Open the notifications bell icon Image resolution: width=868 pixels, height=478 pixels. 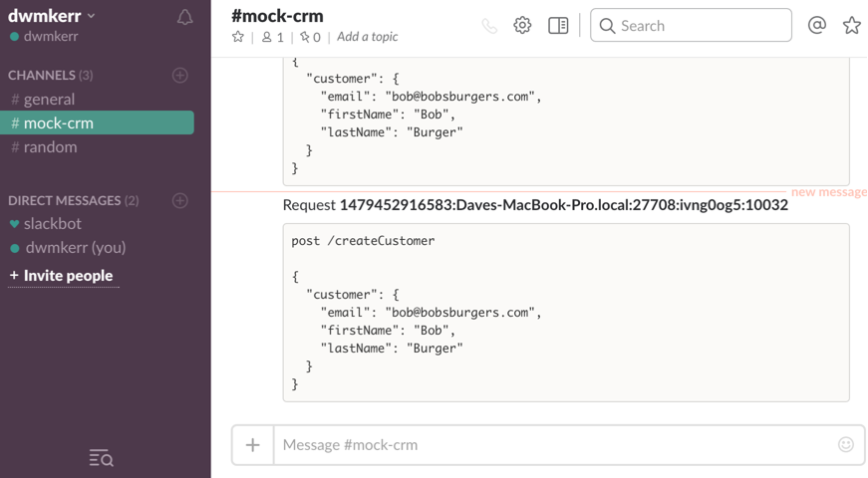tap(185, 17)
